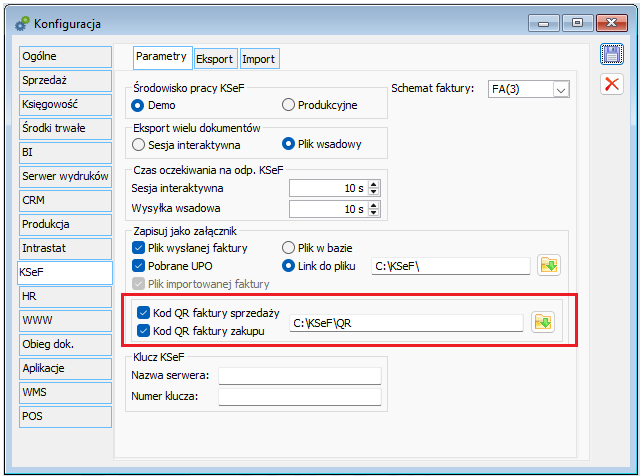Expand Schemat faktury dropdown
The height and width of the screenshot is (476, 641).
[560, 89]
